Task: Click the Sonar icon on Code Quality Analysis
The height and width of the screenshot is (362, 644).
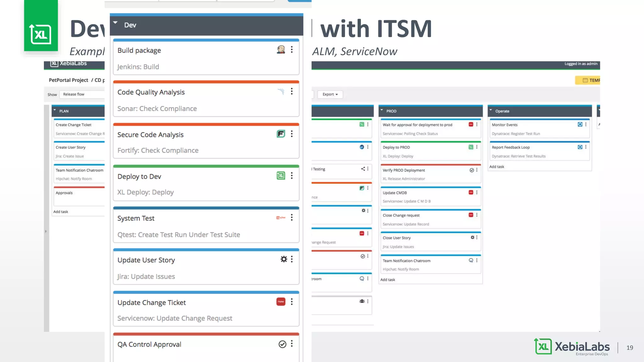Action: pos(281,91)
